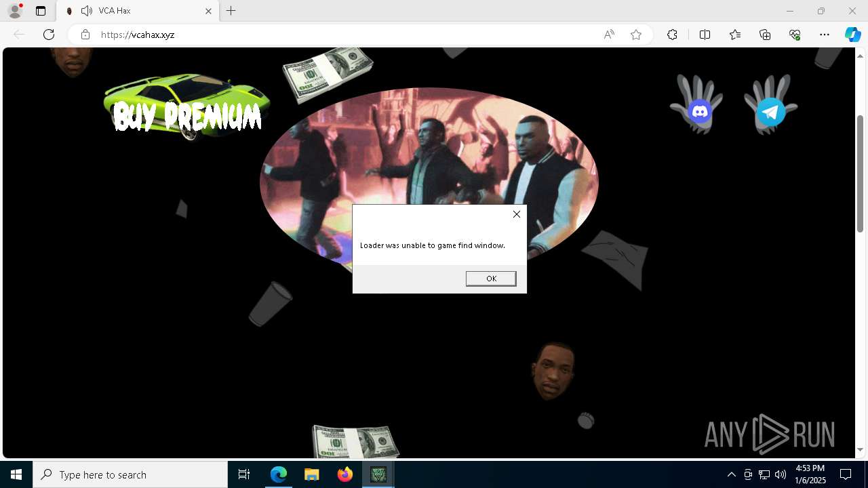Open Collections panel
Viewport: 868px width, 488px height.
[x=765, y=35]
